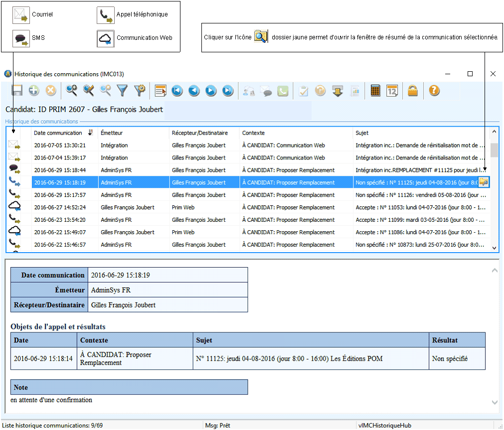Click the Sujet column header
This screenshot has width=504, height=430.
(362, 133)
